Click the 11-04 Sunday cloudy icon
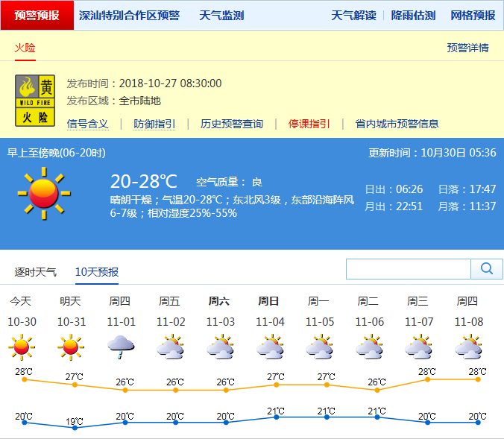The width and height of the screenshot is (504, 439). (x=269, y=347)
